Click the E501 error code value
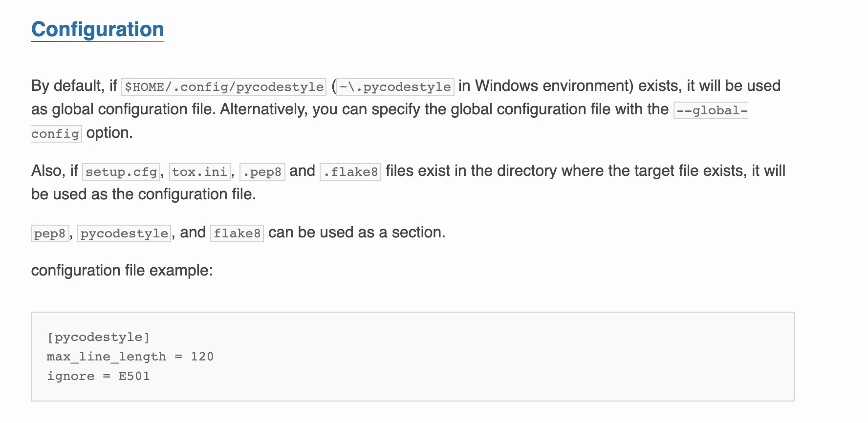 coord(134,376)
